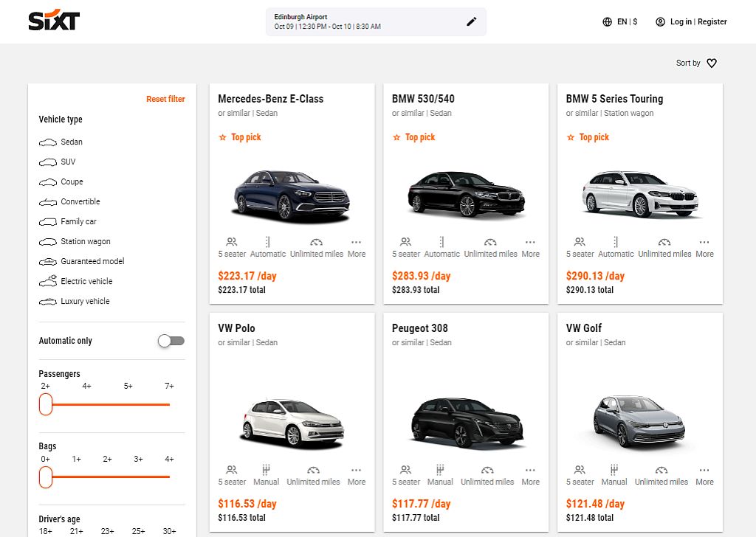Expand More options for the VW Polo
Image resolution: width=756 pixels, height=537 pixels.
(x=356, y=475)
